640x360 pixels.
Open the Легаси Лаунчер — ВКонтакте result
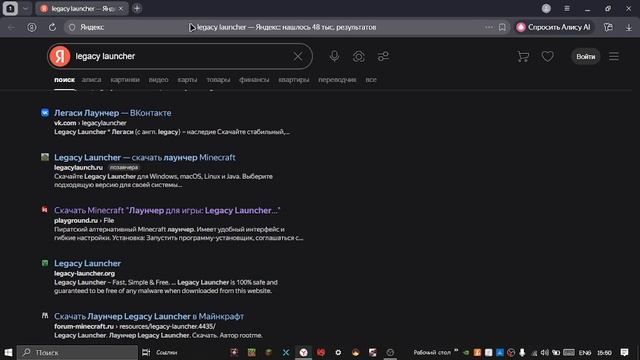pyautogui.click(x=113, y=113)
